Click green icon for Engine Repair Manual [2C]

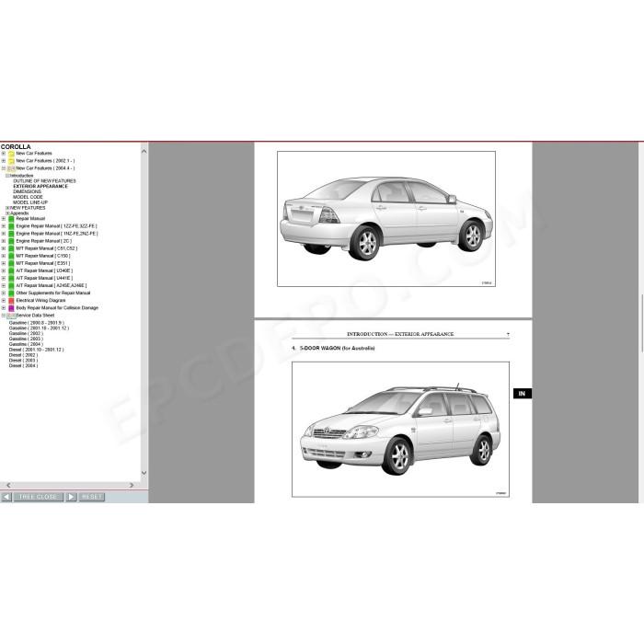click(x=11, y=241)
